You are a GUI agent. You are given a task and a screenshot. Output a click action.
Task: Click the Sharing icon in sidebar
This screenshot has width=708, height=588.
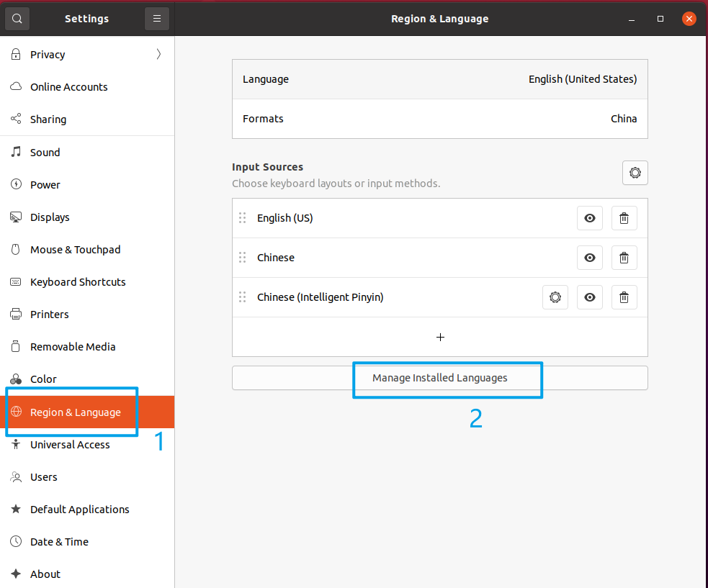(x=16, y=119)
